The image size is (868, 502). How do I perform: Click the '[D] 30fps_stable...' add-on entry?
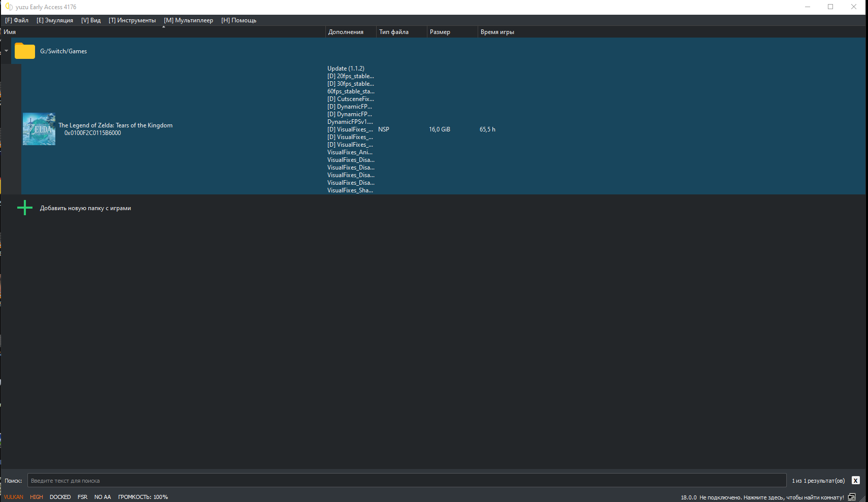351,84
